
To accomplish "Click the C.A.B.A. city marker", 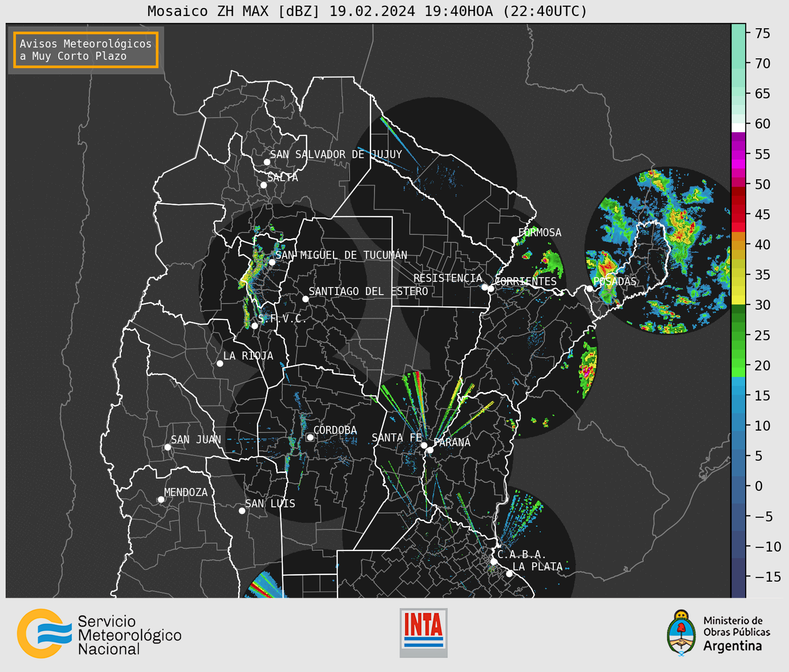I will tap(494, 561).
